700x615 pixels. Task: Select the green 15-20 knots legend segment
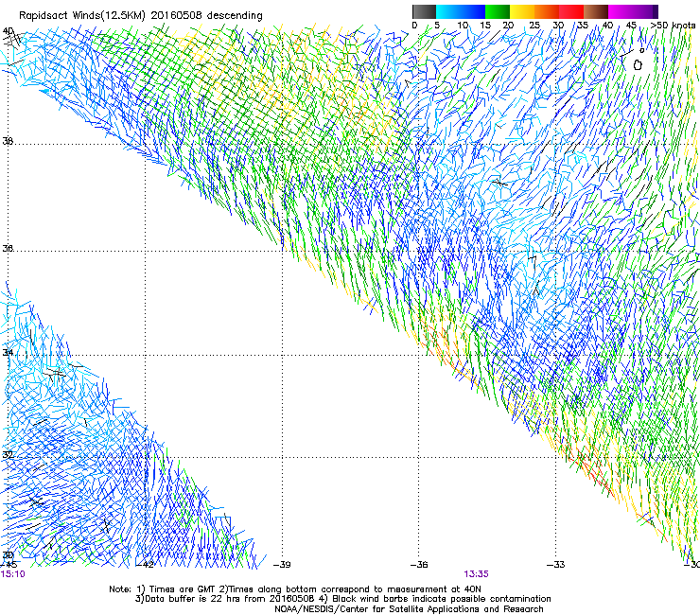[x=498, y=11]
